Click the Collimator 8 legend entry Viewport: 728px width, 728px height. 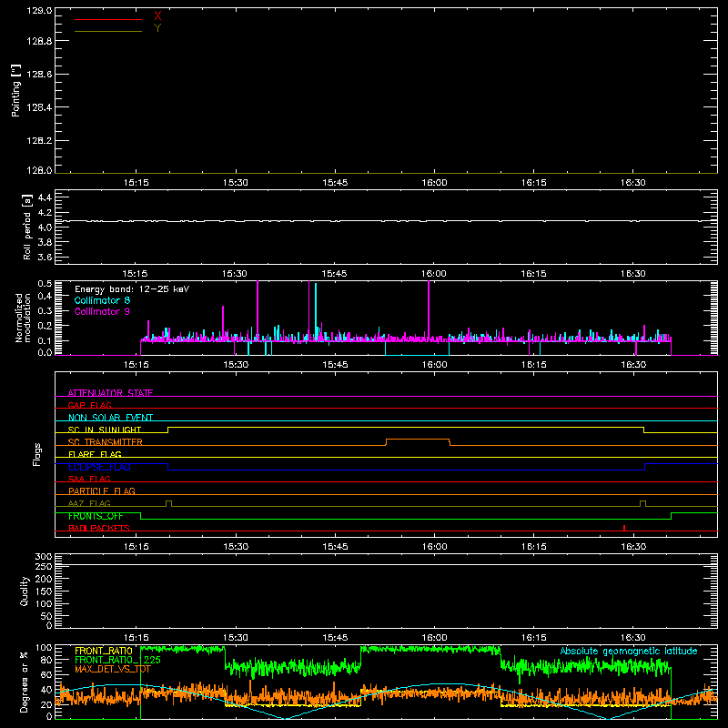pos(102,300)
